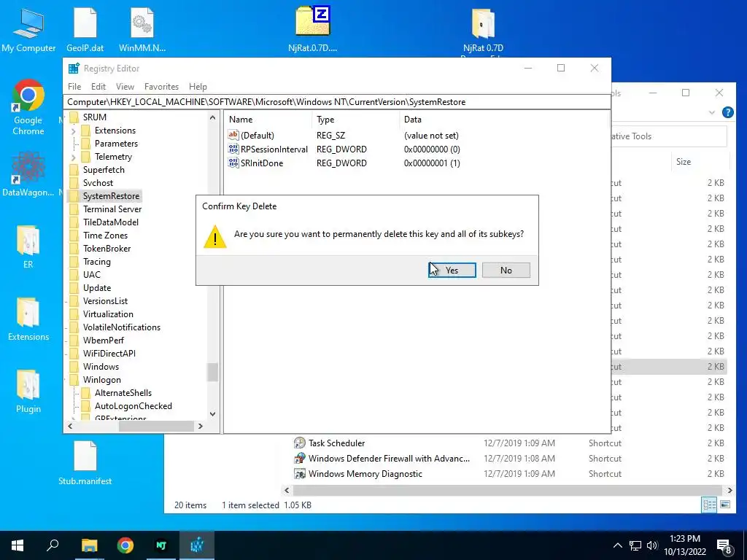Select the TileDataModel registry key
Screen dimensions: 747x560
click(x=111, y=222)
